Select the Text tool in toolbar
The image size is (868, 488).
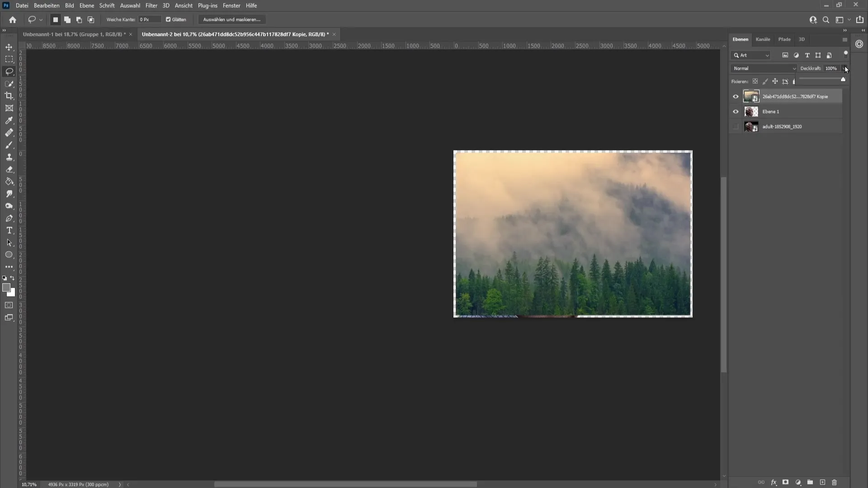[9, 230]
